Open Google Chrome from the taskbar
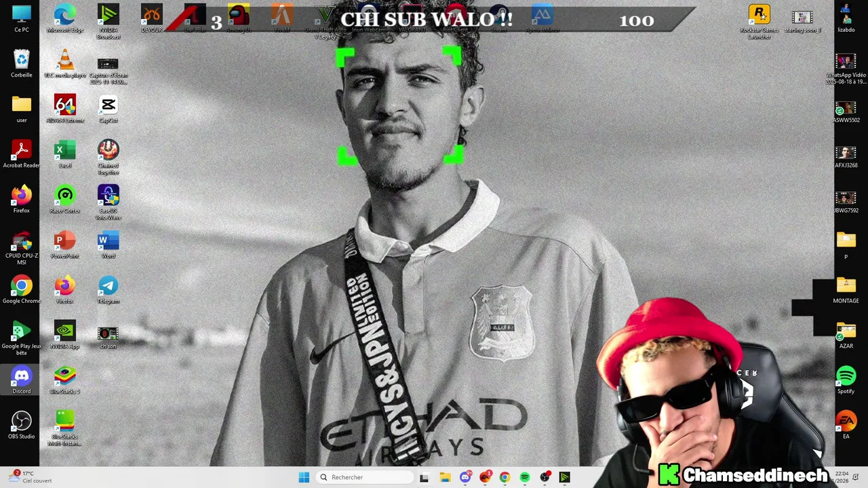The image size is (868, 488). coord(505,477)
